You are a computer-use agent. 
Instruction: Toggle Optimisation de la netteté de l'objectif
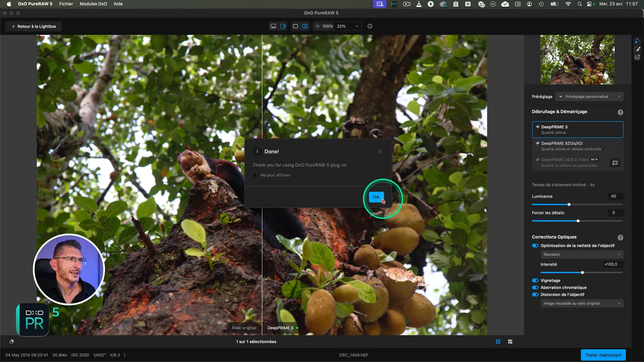[535, 246]
